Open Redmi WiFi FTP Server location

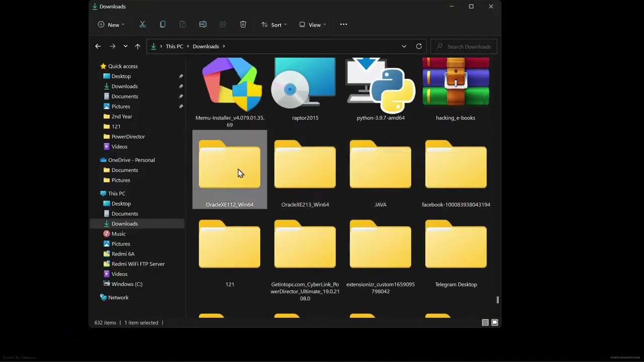pos(138,264)
